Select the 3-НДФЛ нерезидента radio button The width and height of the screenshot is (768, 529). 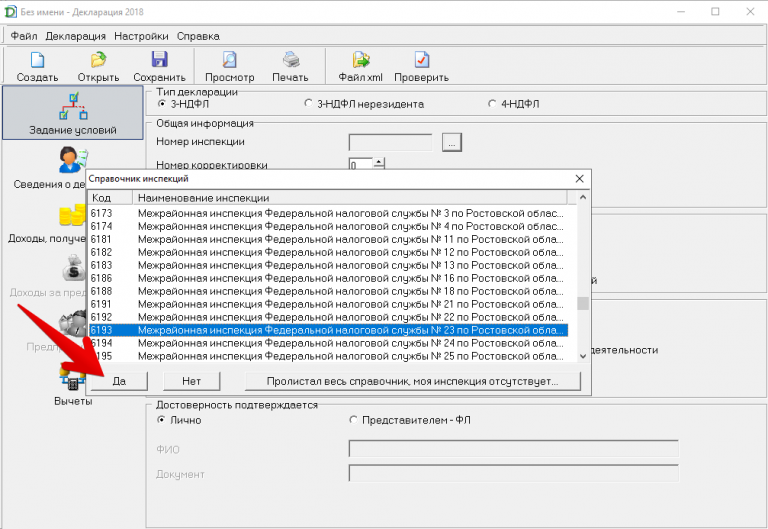(x=309, y=104)
